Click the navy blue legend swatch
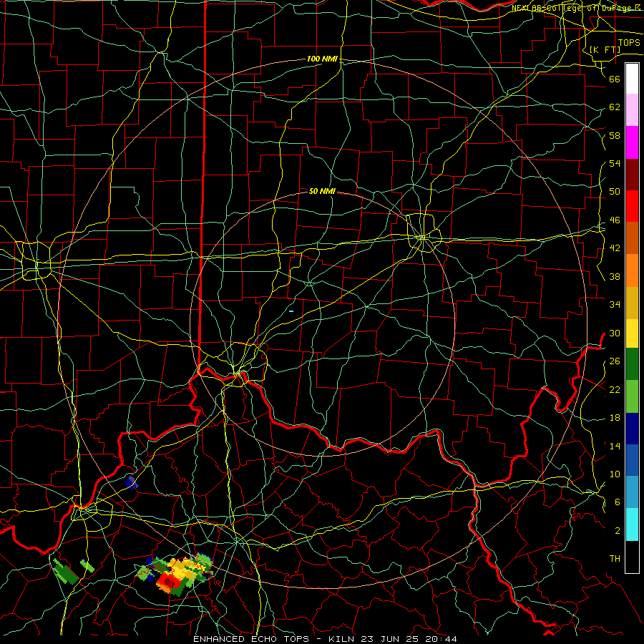 (632, 429)
